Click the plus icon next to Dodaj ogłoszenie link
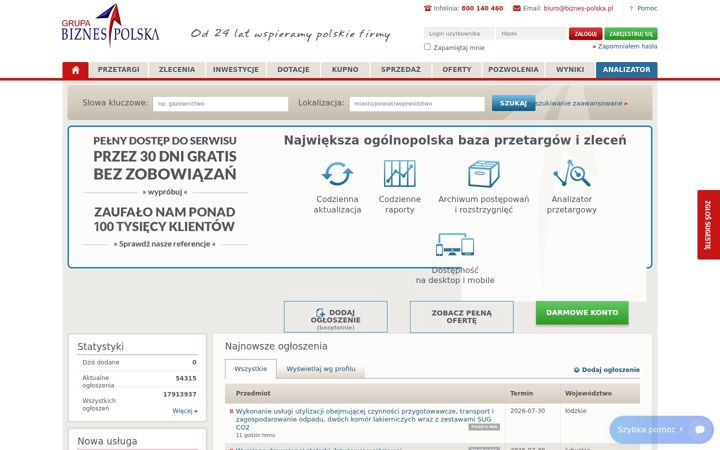The height and width of the screenshot is (450, 720). (x=577, y=370)
